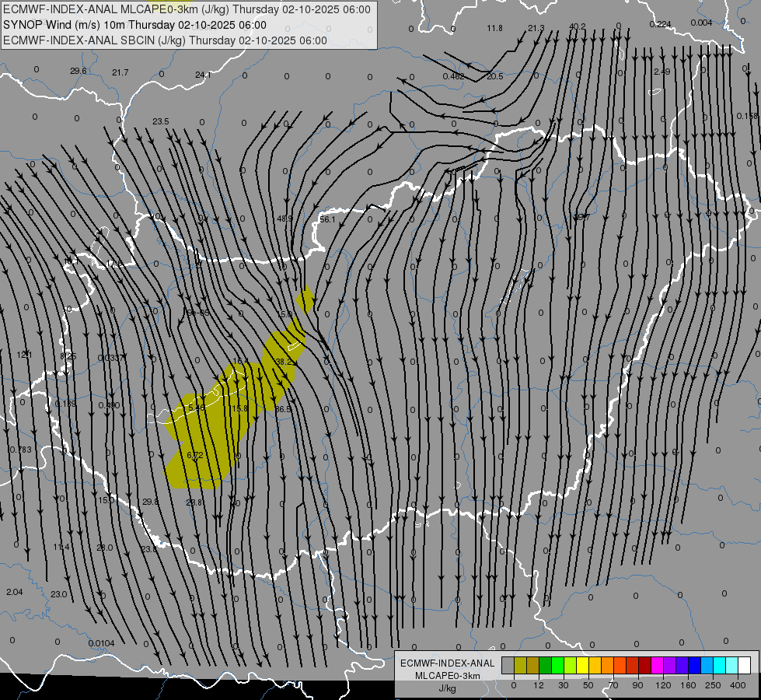The height and width of the screenshot is (700, 761).
Task: Click the gray swatch in the MLCAPE legend
Action: pyautogui.click(x=508, y=666)
